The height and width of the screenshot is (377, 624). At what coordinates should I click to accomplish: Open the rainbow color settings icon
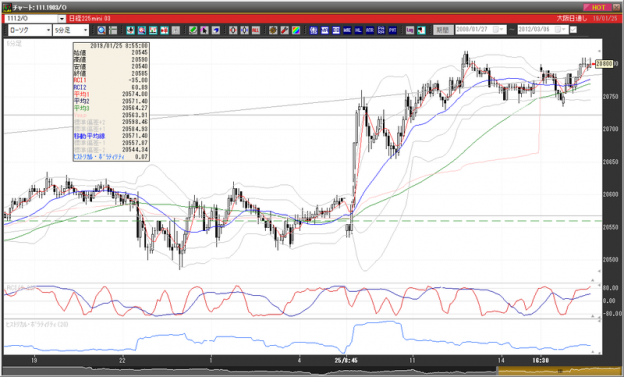point(296,30)
